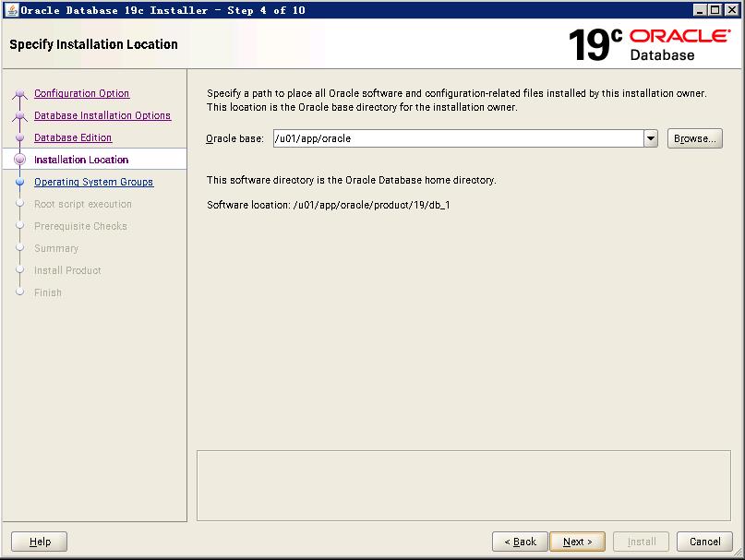
Task: Expand the Oracle base dropdown arrow
Action: (x=651, y=138)
